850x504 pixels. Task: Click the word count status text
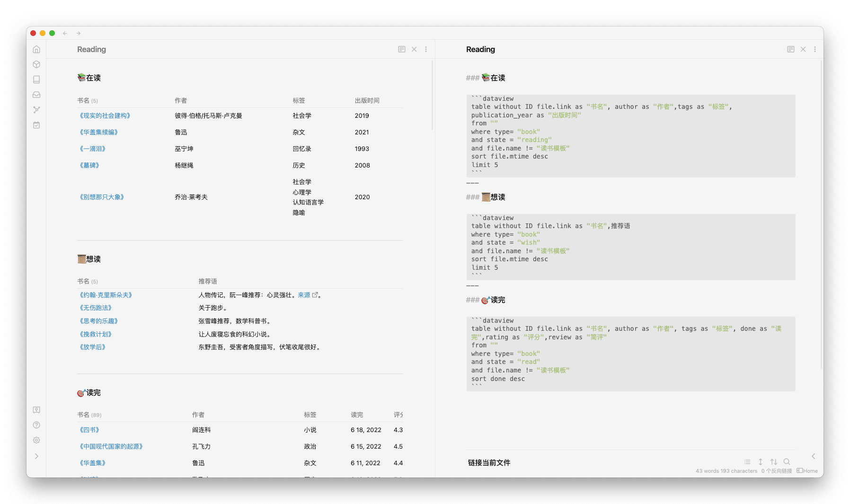(726, 471)
